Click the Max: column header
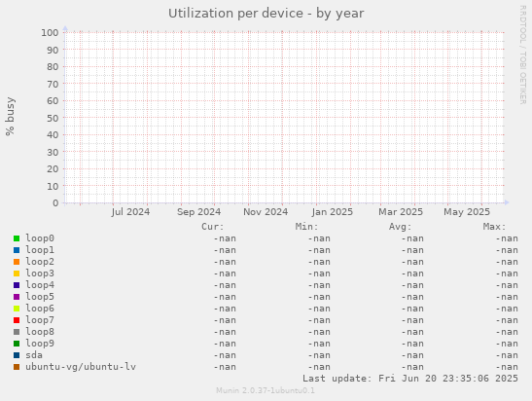Image resolution: width=532 pixels, height=401 pixels. click(495, 227)
